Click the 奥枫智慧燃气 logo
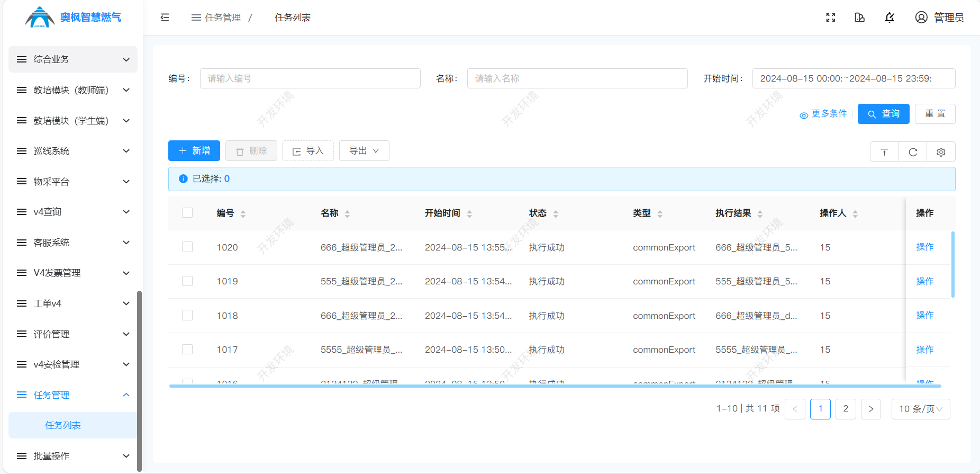The image size is (980, 474). pyautogui.click(x=73, y=17)
